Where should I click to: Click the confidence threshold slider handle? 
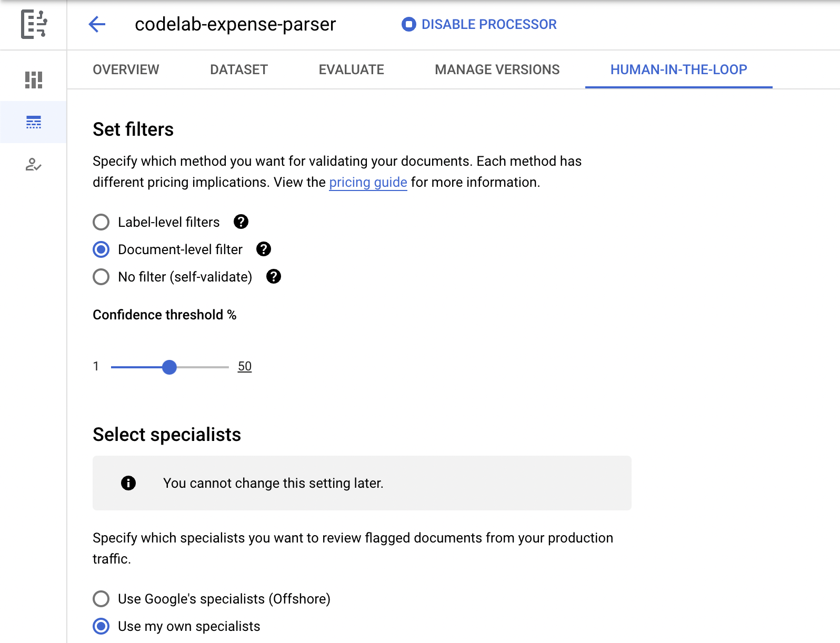pyautogui.click(x=169, y=367)
